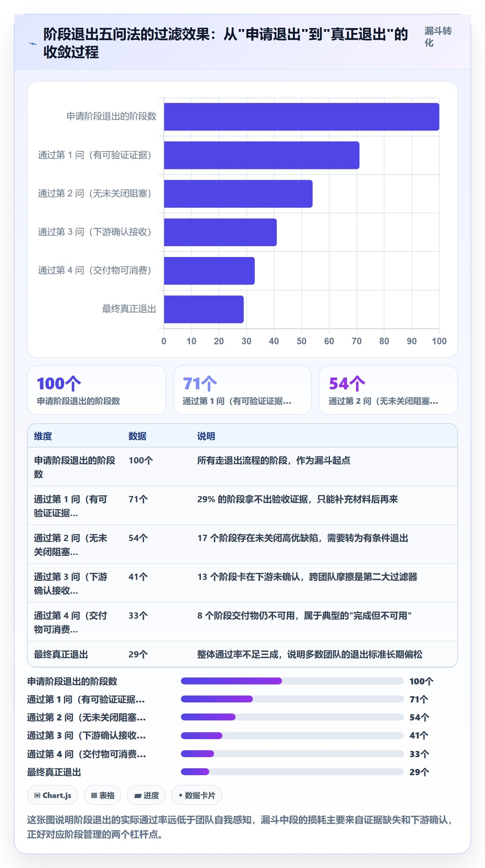This screenshot has width=485, height=868.
Task: Click progress label 通过第 3 问（下游确认接收…
Action: point(87,735)
